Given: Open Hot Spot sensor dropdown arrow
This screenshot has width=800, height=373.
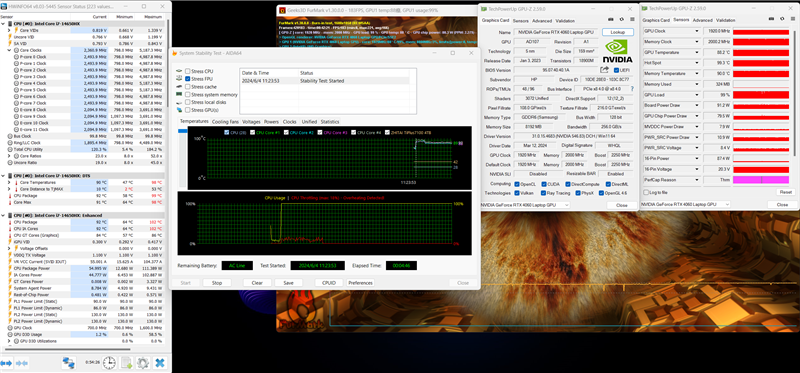Looking at the screenshot, I should (x=697, y=63).
